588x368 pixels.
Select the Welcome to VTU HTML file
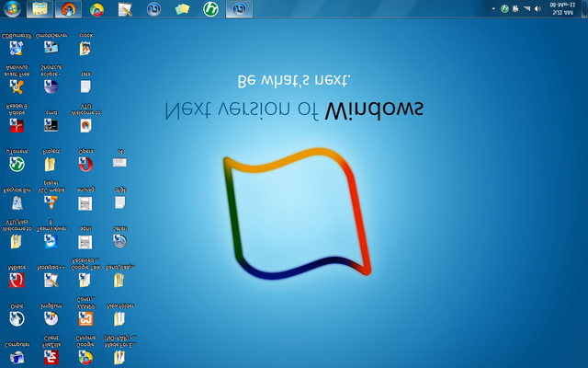coord(85,119)
